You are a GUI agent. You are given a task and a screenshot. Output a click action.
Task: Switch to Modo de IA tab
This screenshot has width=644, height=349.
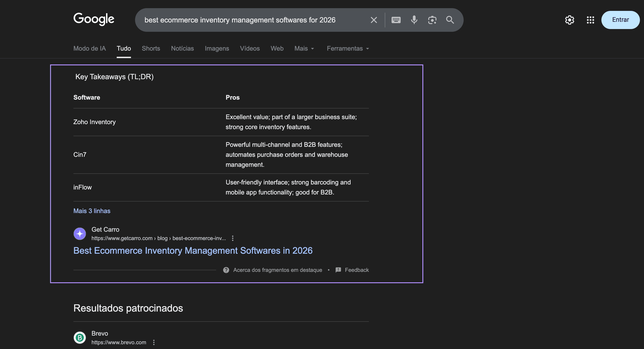[90, 48]
